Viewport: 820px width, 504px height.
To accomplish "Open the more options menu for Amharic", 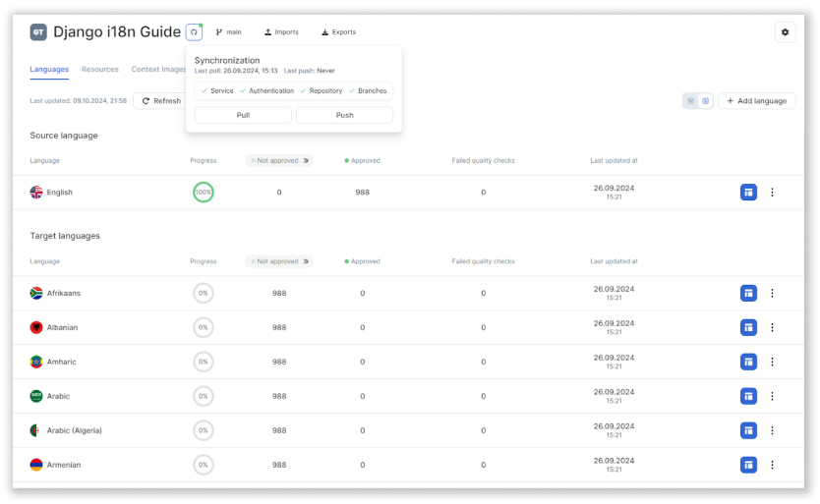I will tap(772, 362).
